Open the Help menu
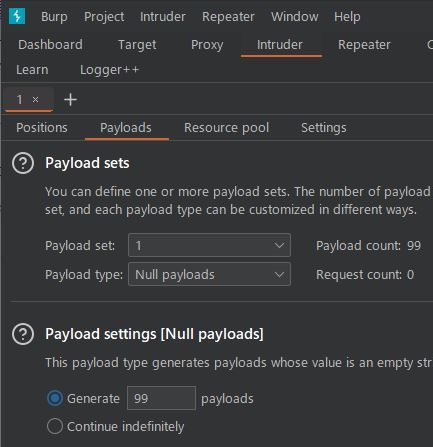Viewport: 433px width, 447px height. coord(347,17)
